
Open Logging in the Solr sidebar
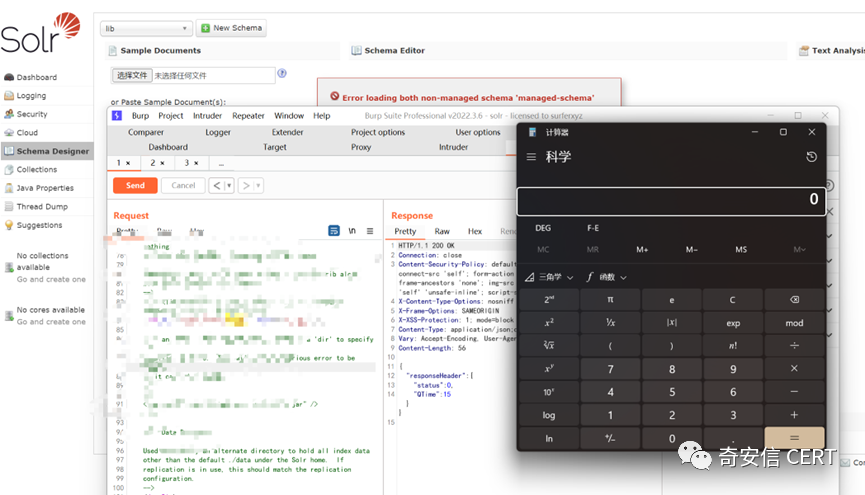point(31,95)
